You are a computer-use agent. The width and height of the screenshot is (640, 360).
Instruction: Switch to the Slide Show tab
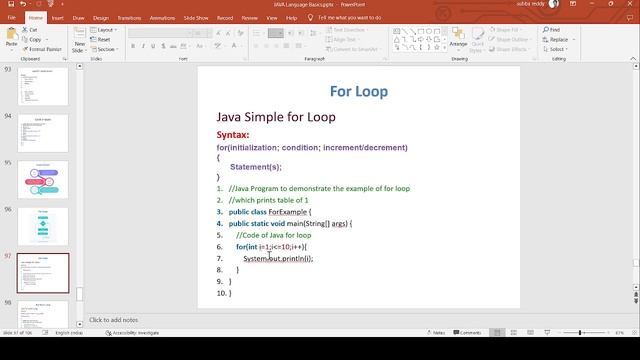pyautogui.click(x=196, y=18)
